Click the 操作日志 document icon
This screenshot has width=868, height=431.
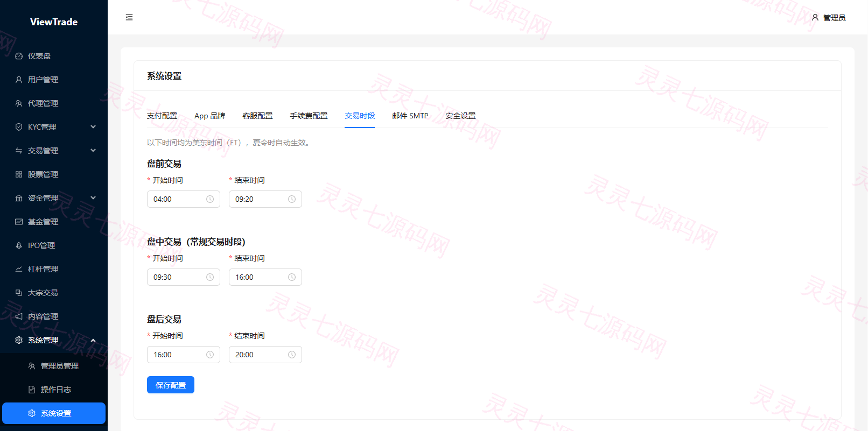pos(32,390)
